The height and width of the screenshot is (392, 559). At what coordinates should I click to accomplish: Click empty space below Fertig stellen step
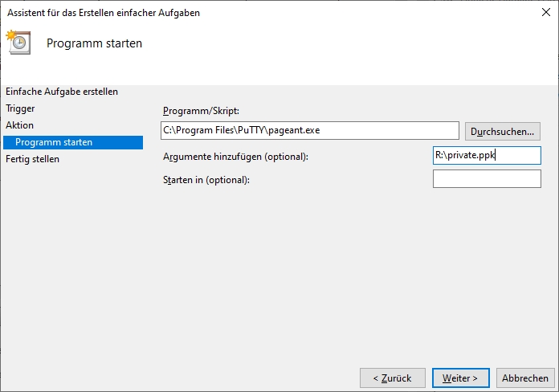click(72, 257)
